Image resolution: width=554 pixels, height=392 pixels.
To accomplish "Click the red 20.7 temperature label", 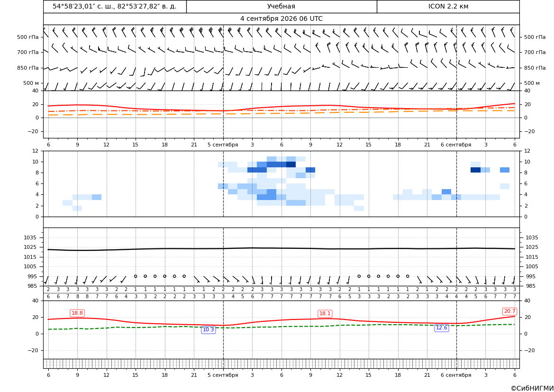I will 509,311.
